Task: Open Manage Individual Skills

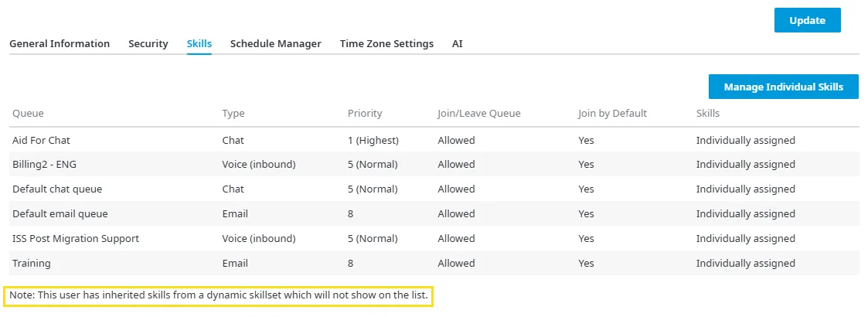Action: pyautogui.click(x=783, y=87)
